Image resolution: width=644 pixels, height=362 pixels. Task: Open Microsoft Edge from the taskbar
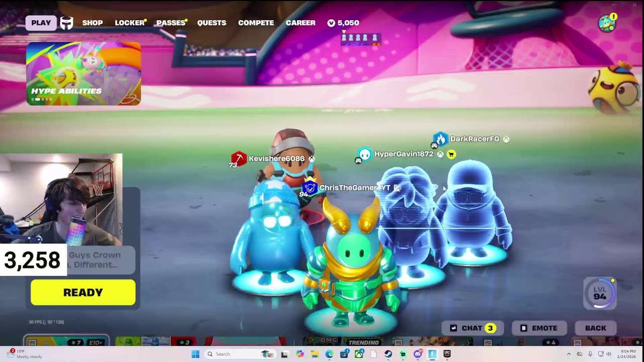point(329,354)
